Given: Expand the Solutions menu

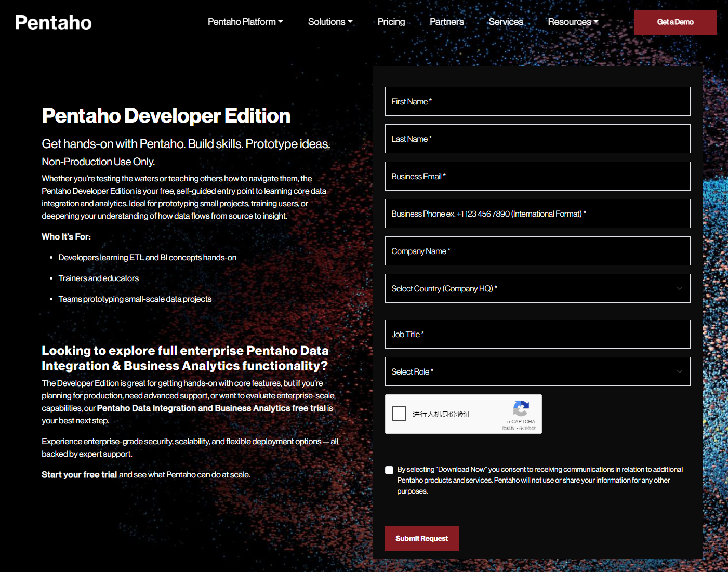Looking at the screenshot, I should coord(330,22).
